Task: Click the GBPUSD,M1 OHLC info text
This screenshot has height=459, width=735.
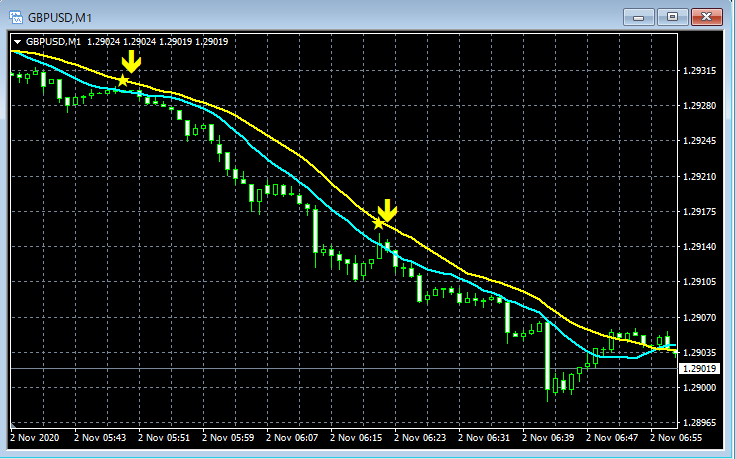Action: coord(127,42)
